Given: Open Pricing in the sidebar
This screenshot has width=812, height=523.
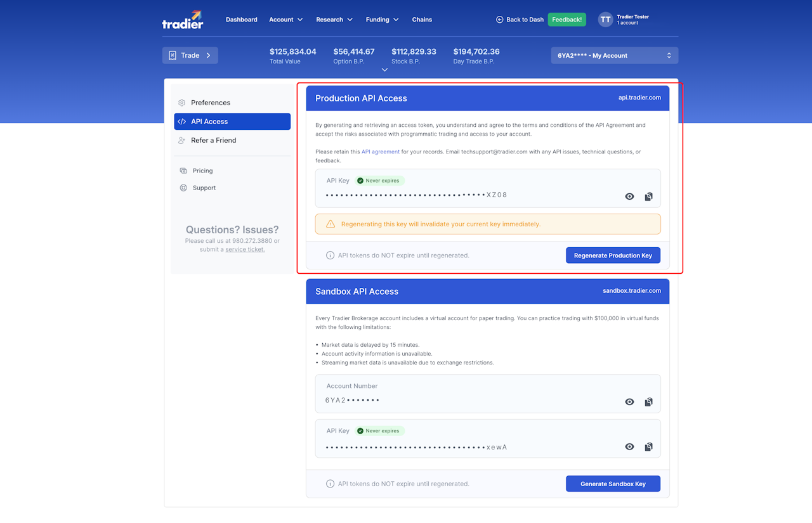Looking at the screenshot, I should tap(202, 171).
